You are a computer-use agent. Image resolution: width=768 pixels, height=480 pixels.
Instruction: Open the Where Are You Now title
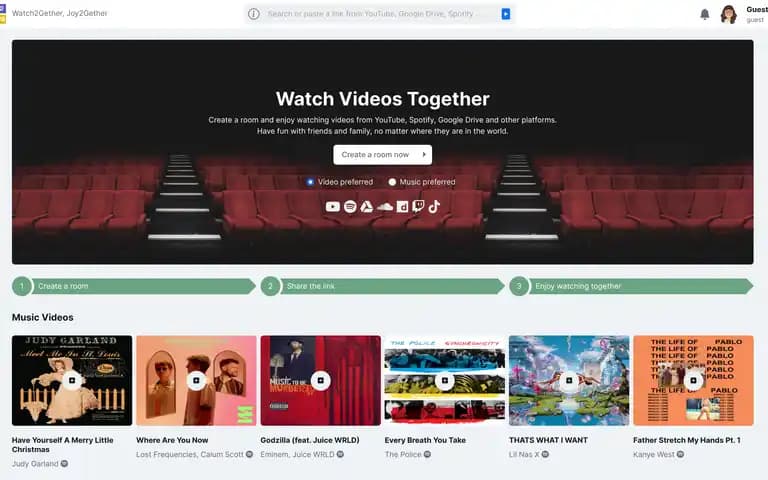pos(172,440)
